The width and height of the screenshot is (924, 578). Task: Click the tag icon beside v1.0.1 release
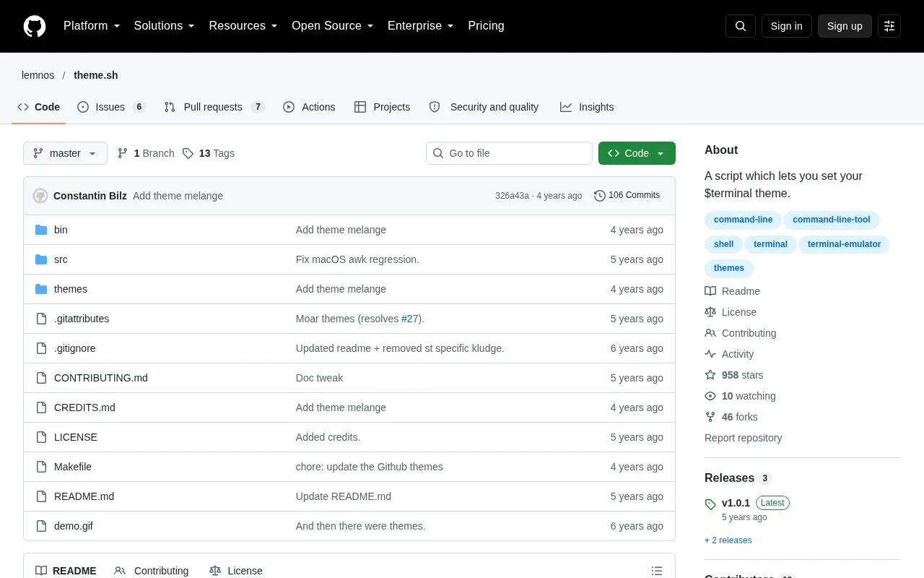[710, 504]
